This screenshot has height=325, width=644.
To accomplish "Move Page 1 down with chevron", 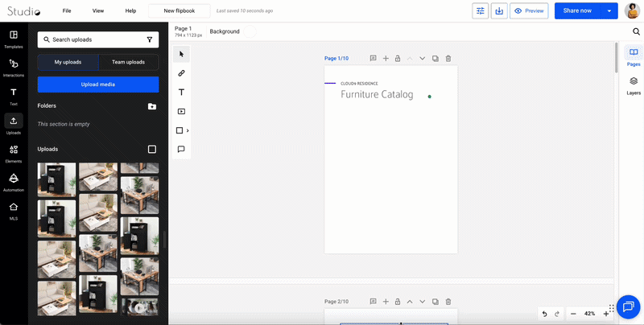I will coord(422,59).
